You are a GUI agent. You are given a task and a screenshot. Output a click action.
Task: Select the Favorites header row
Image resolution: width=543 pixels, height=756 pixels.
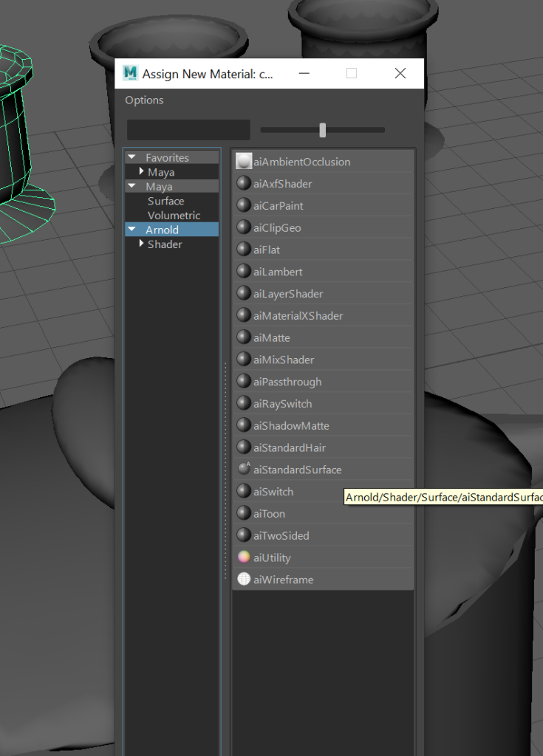point(172,158)
